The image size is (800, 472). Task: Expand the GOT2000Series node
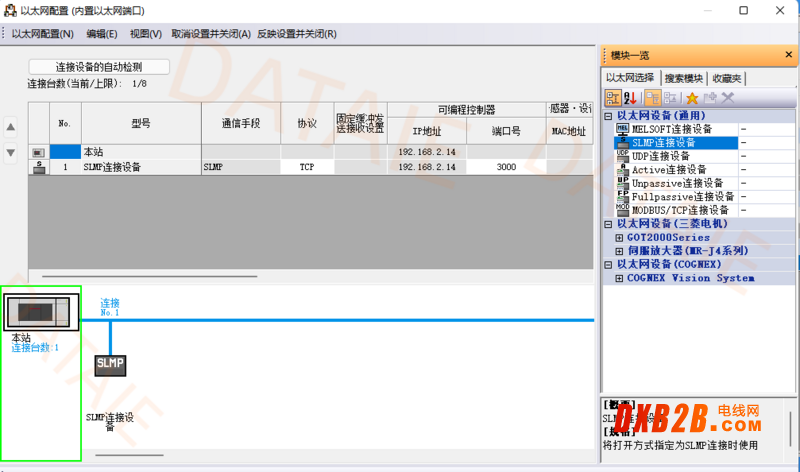click(619, 238)
